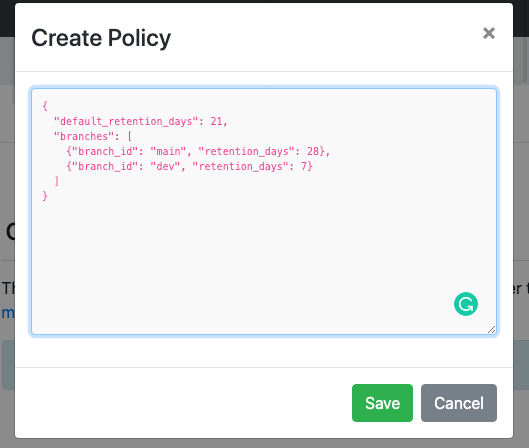Save the new policy
Image resolution: width=529 pixels, height=448 pixels.
(x=382, y=403)
